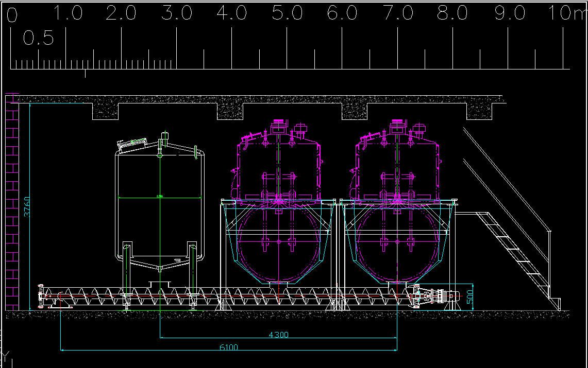Select the tilted hatch lid on white tank
The height and width of the screenshot is (368, 588).
point(133,144)
